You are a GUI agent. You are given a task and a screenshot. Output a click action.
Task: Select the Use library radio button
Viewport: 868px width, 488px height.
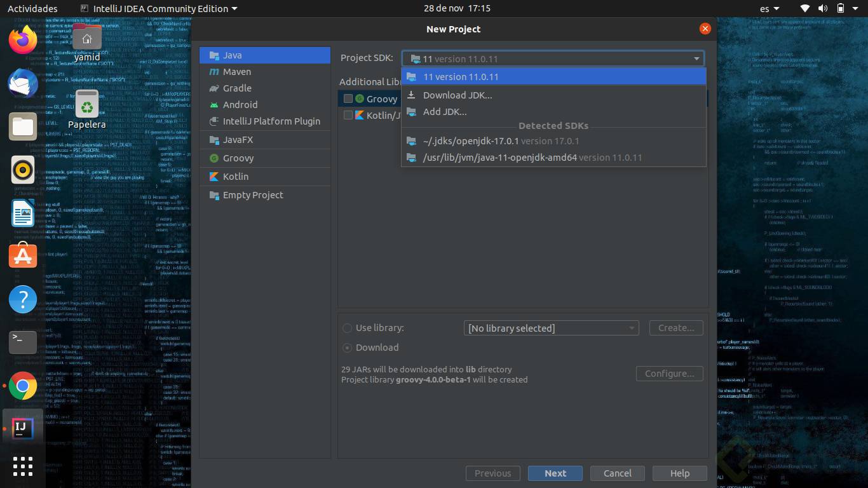(x=348, y=329)
